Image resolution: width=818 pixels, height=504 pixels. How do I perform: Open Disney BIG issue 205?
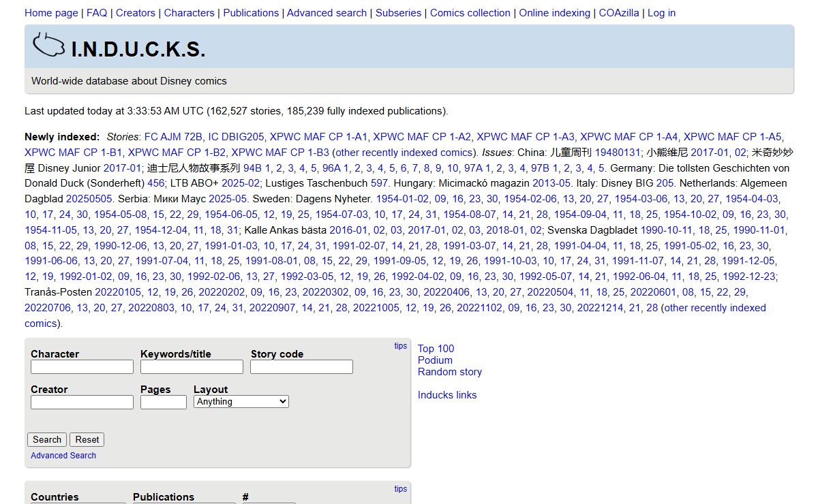[x=665, y=183]
